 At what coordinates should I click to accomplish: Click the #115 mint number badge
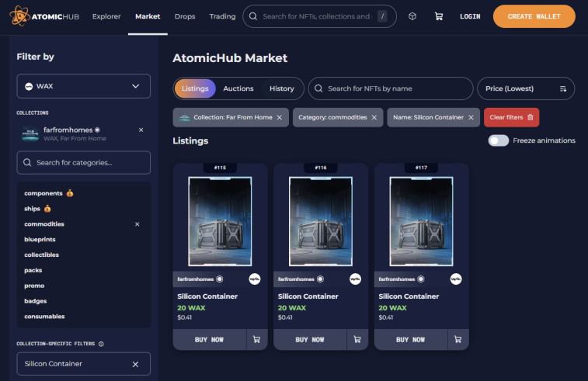pyautogui.click(x=220, y=168)
